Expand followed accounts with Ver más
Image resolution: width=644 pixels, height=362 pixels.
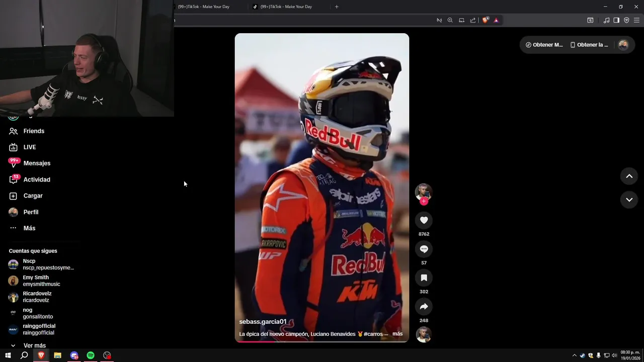tap(34, 345)
